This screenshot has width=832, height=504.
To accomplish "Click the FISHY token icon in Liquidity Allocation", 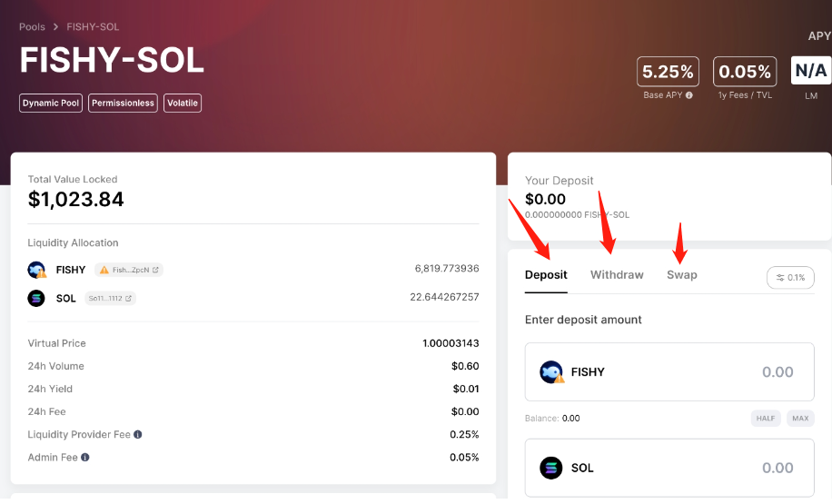I will click(36, 270).
